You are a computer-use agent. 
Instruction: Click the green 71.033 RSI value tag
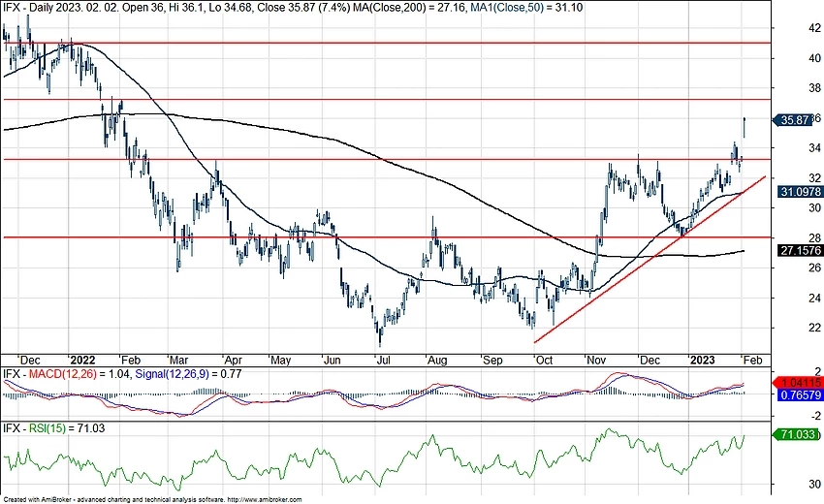coord(798,434)
